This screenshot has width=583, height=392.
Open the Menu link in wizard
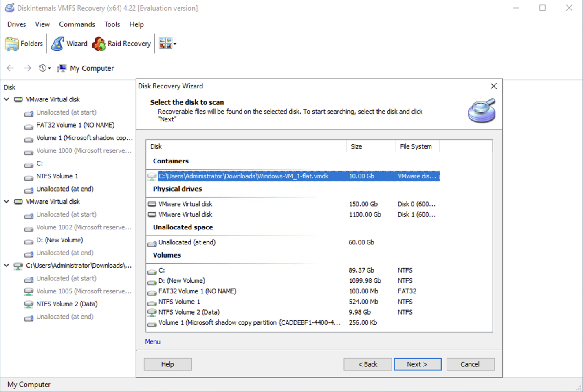pyautogui.click(x=153, y=341)
